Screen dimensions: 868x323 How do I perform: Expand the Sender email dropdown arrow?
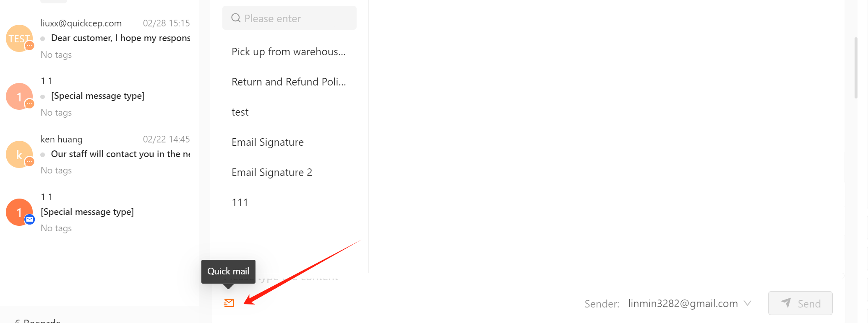[x=748, y=303]
